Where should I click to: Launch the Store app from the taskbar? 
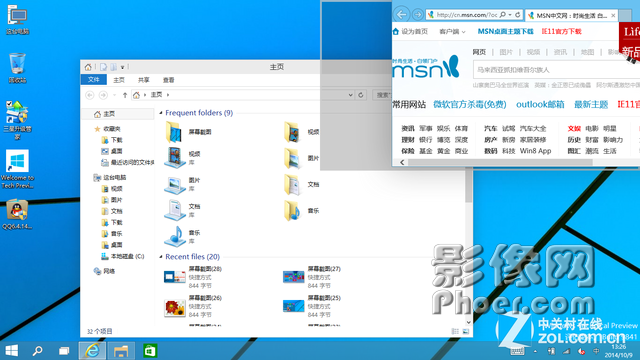coord(150,350)
